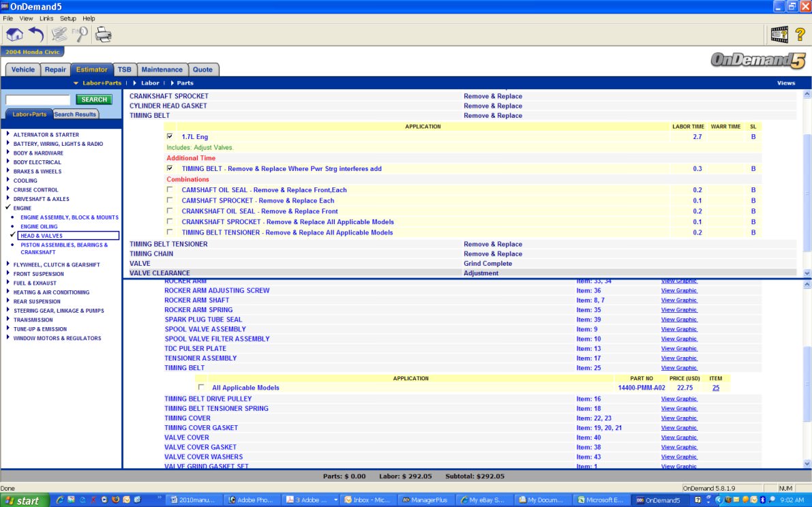This screenshot has height=507, width=812.
Task: Open View Graphic link for Valve Cover
Action: [x=678, y=437]
